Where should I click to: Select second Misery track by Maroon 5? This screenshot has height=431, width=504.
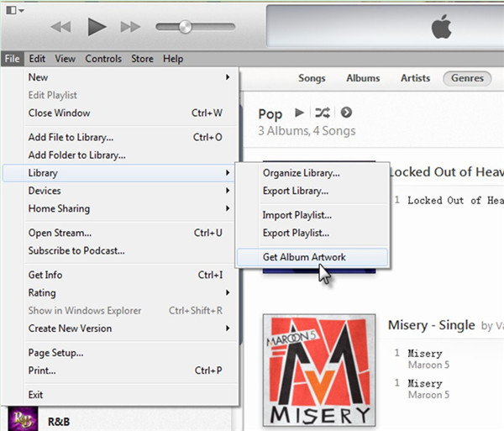tap(449, 389)
